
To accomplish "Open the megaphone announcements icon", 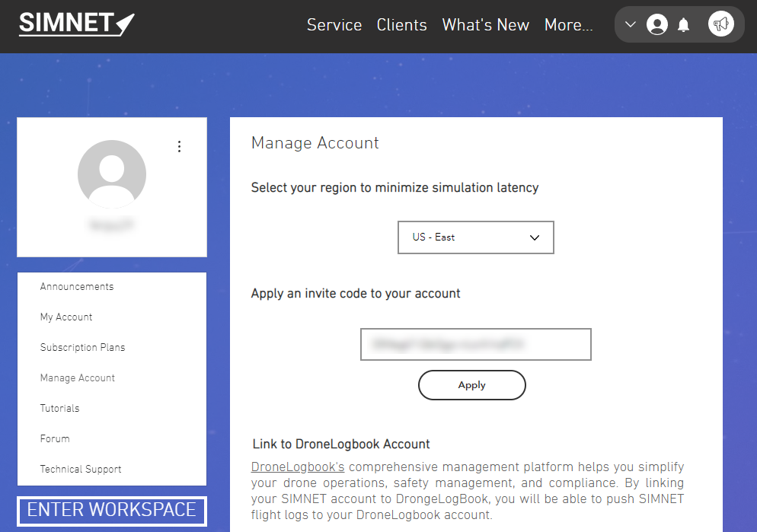I will [x=720, y=24].
